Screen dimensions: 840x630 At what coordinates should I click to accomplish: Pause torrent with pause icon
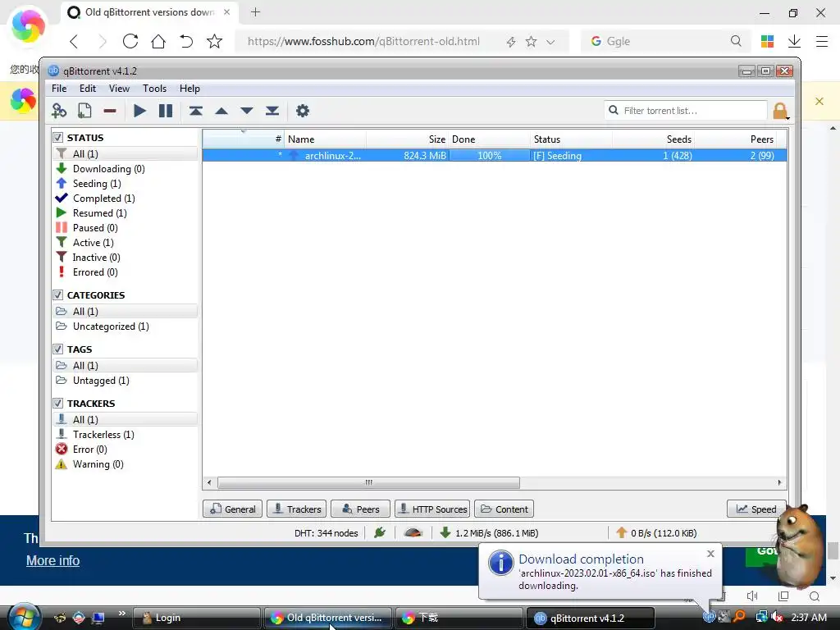(x=166, y=111)
